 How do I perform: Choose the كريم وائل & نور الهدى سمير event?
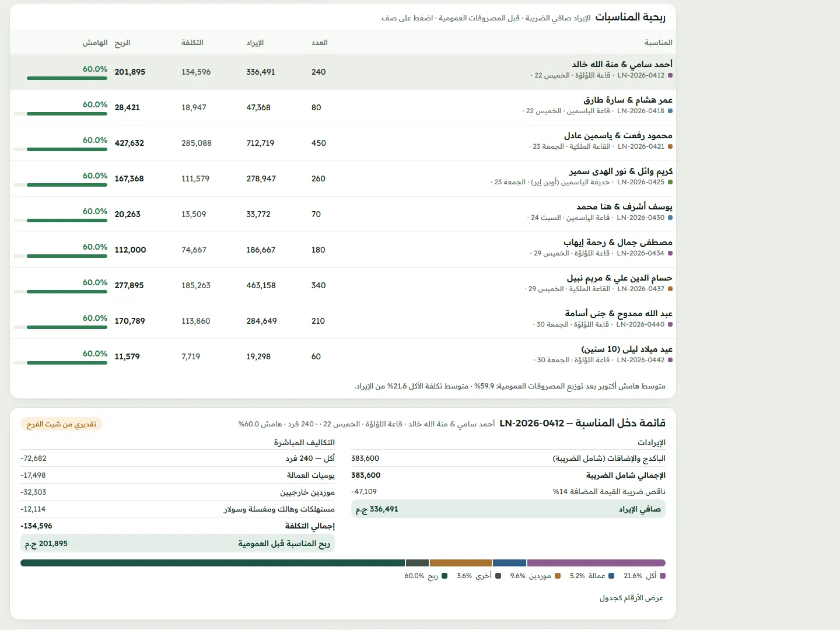pos(343,178)
